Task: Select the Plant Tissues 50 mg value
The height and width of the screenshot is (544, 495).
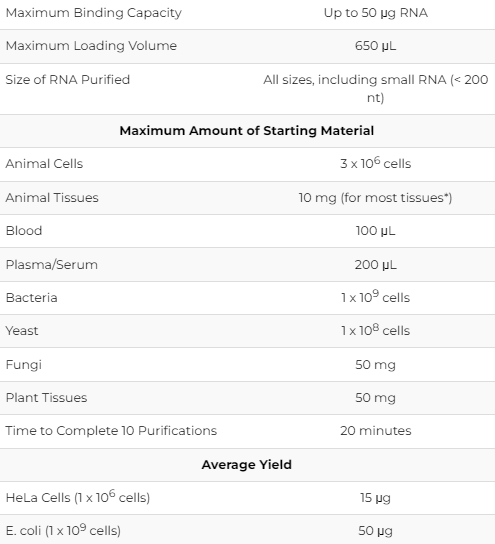Action: (x=375, y=398)
